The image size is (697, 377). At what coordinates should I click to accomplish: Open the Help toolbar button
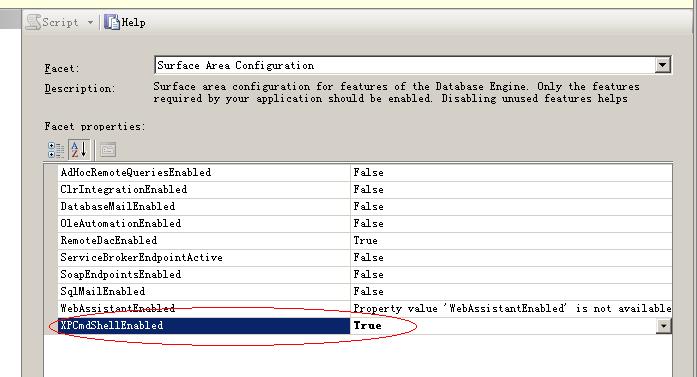click(125, 22)
